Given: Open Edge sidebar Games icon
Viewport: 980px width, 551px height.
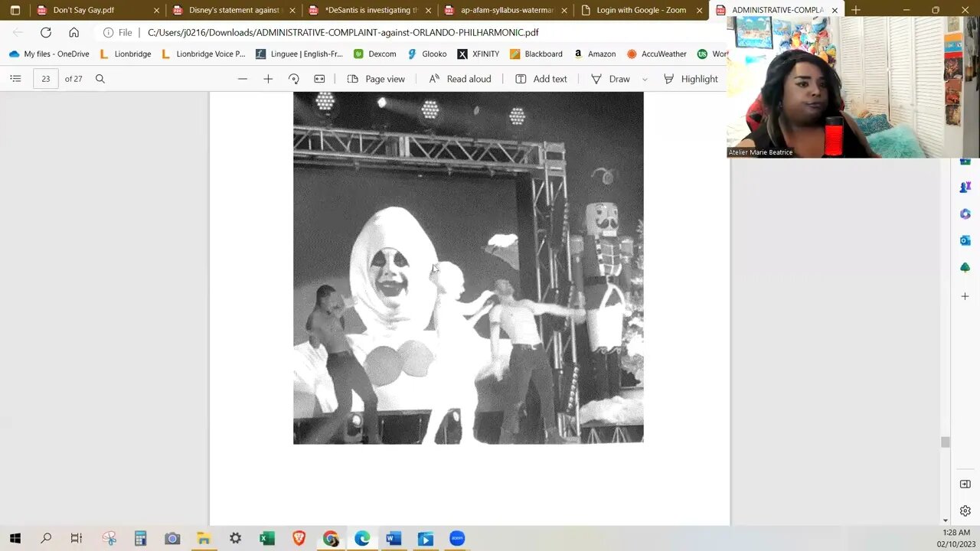Looking at the screenshot, I should [965, 187].
